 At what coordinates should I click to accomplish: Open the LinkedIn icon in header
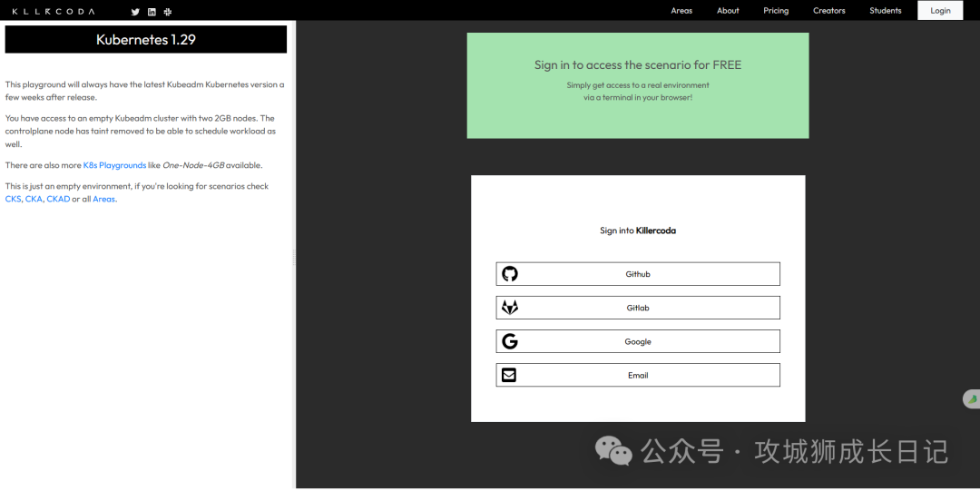coord(152,11)
